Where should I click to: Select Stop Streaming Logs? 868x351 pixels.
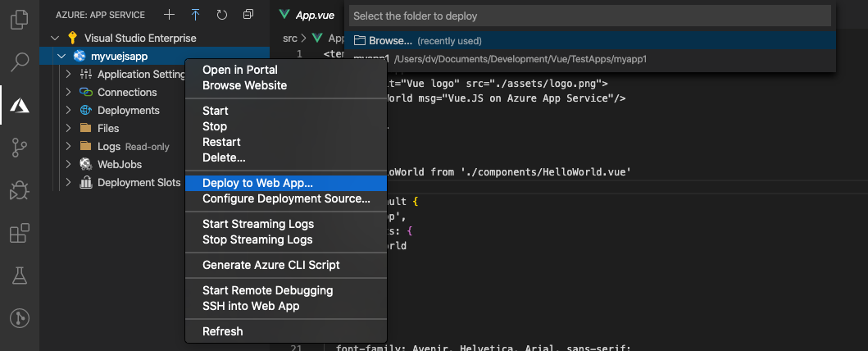click(x=285, y=239)
